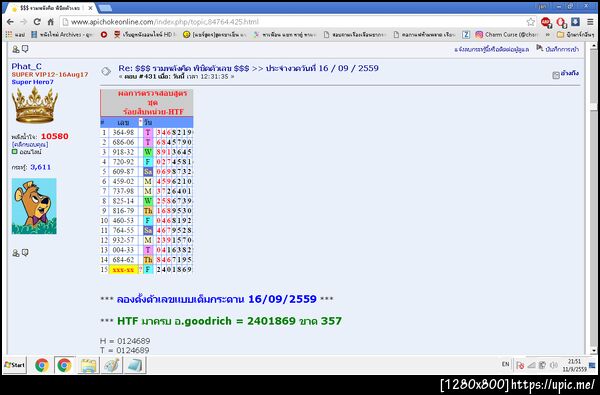Open the file explorer taskbar icon
The image size is (600, 395).
point(88,365)
